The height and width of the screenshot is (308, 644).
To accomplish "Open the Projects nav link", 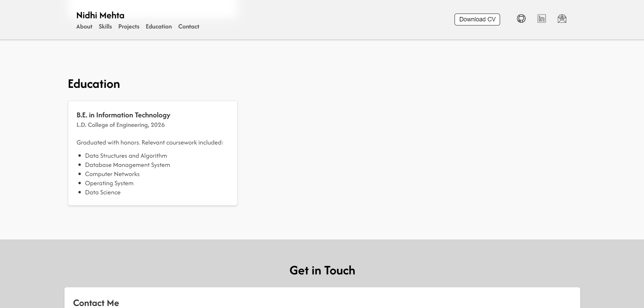I will pyautogui.click(x=129, y=26).
